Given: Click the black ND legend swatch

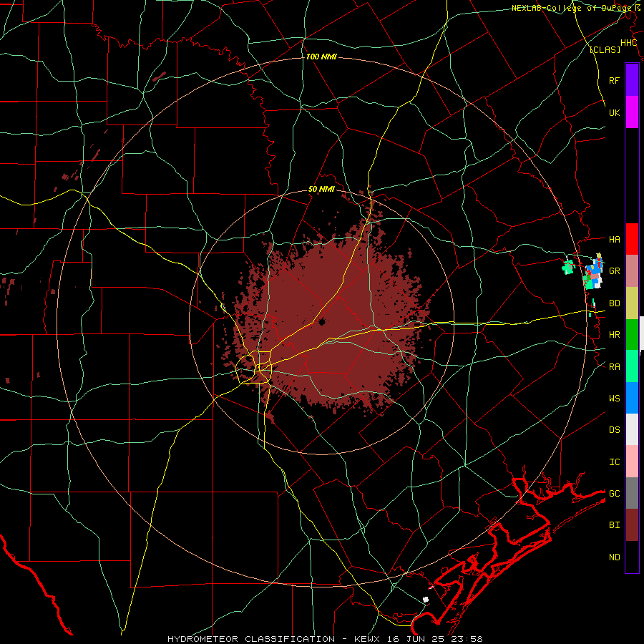Looking at the screenshot, I should (x=632, y=557).
